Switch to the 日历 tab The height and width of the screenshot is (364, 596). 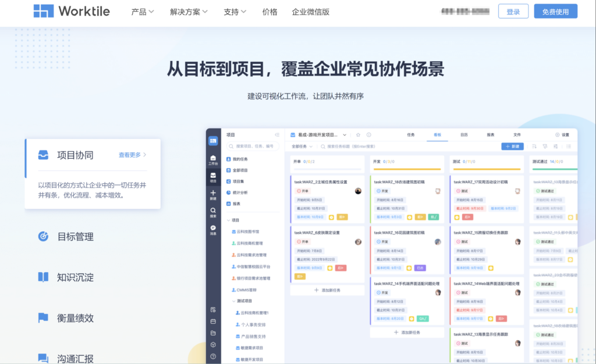[x=464, y=135]
